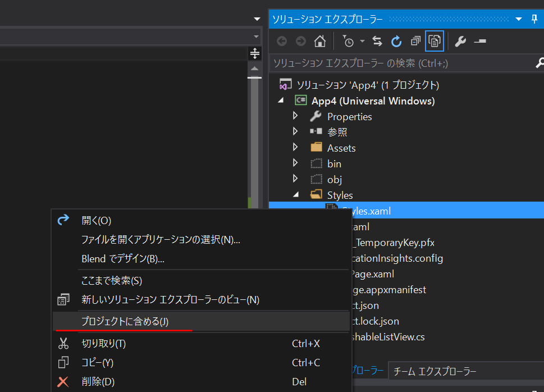Image resolution: width=544 pixels, height=392 pixels.
Task: Focus the Solution Explorer search box
Action: click(403, 63)
